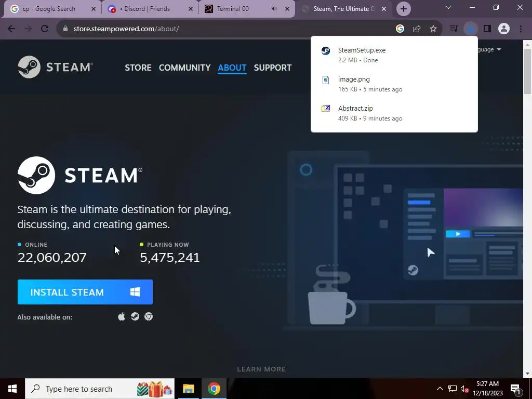
Task: Open the Windows Start menu
Action: click(12, 389)
